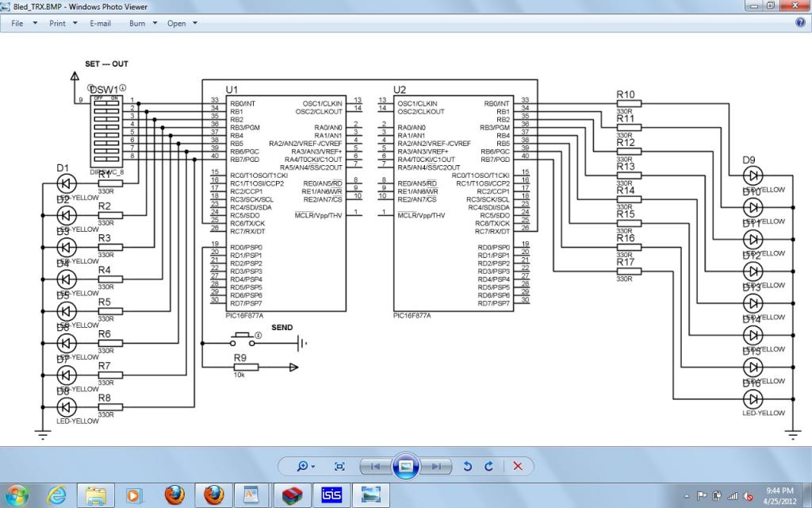Open the blue Help question mark icon
This screenshot has width=812, height=508.
(800, 23)
